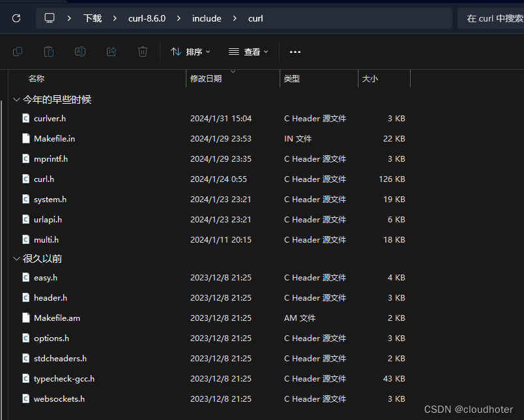Expand the chevron after include in breadcrumb

tap(235, 18)
